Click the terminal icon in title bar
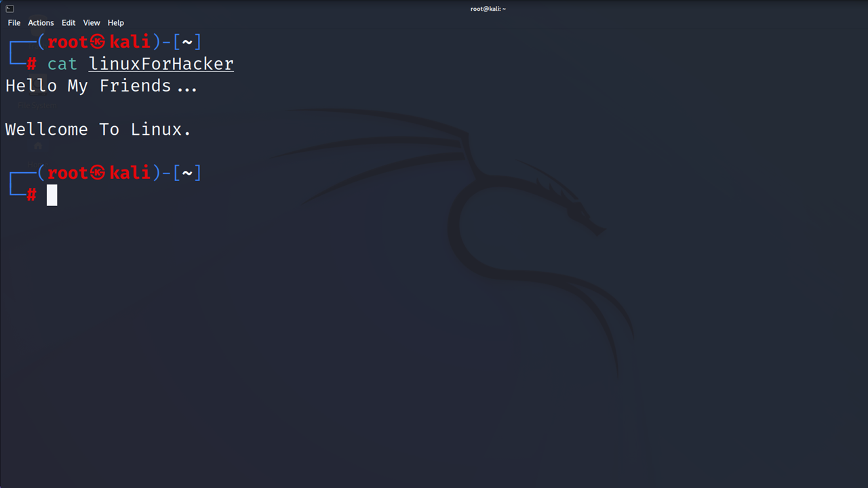The image size is (868, 488). (9, 9)
